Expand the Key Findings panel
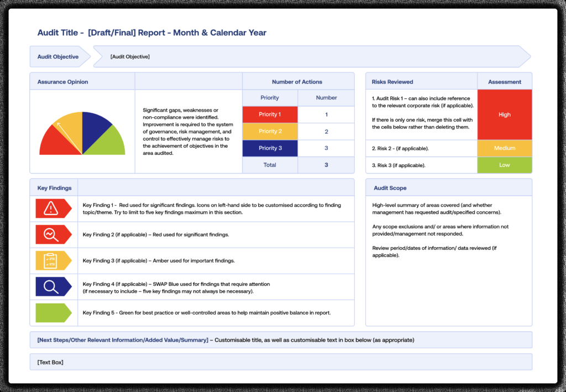Screen dimensions: 566x392 [x=54, y=187]
